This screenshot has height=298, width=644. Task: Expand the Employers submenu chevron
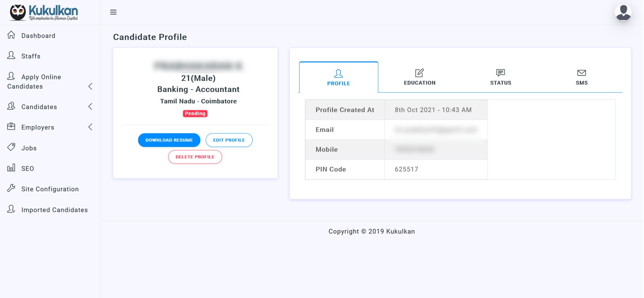[90, 127]
